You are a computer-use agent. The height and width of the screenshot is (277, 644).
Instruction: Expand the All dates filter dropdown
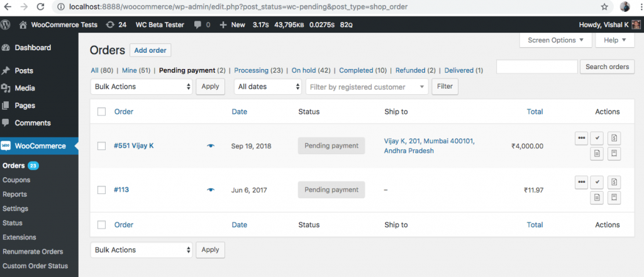tap(267, 87)
